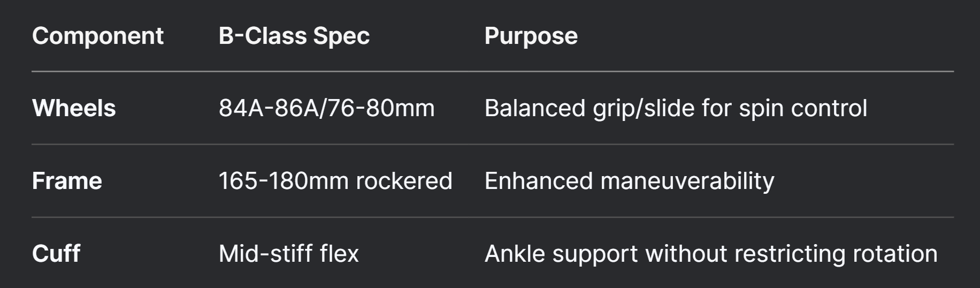Screen dimensions: 980x288
Task: Select the Cuff row label
Action: [x=56, y=253]
